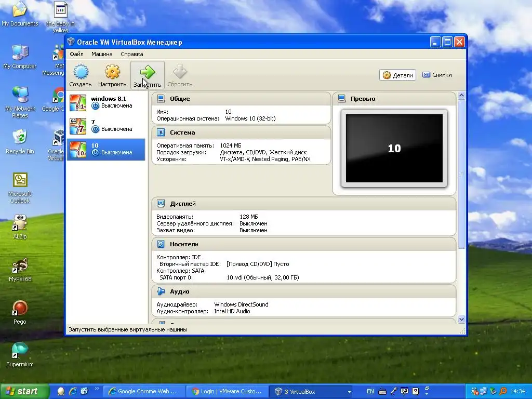Click the Носители section disk icon

pyautogui.click(x=161, y=244)
